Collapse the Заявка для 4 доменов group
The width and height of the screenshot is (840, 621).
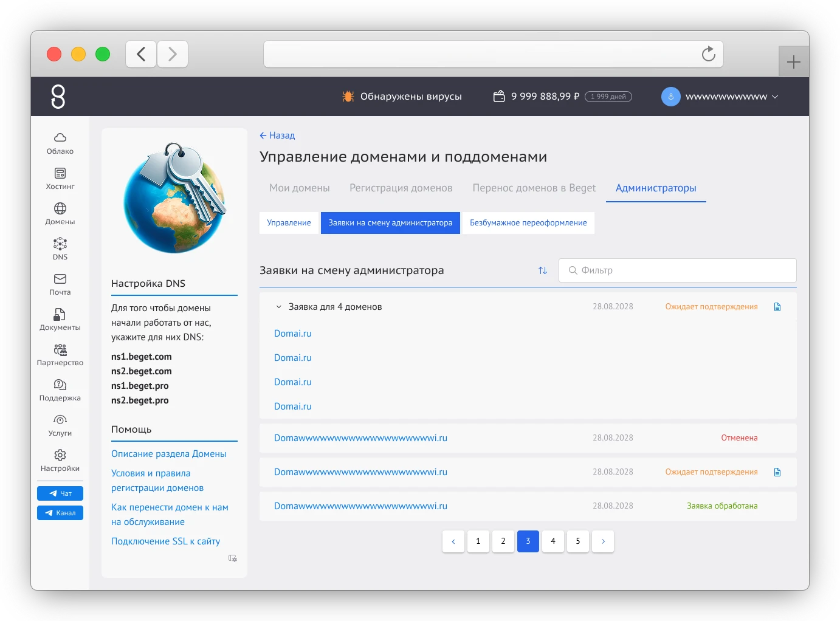click(279, 307)
